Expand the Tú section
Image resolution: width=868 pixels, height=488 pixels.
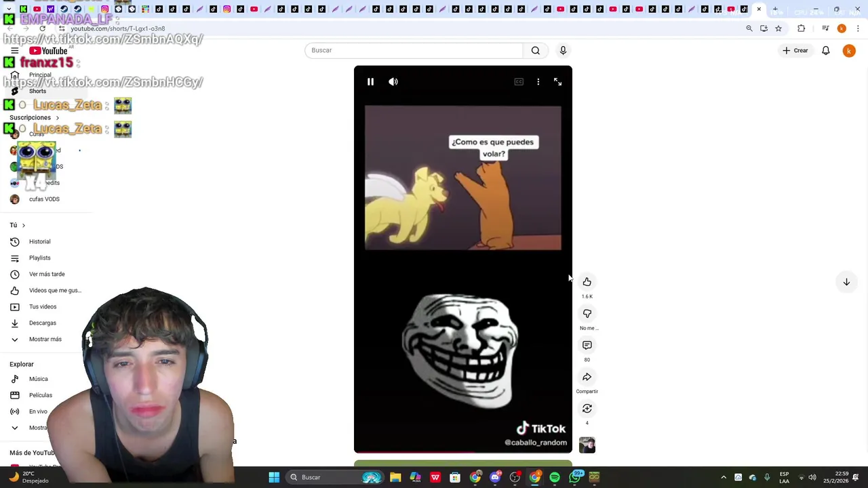tap(17, 225)
